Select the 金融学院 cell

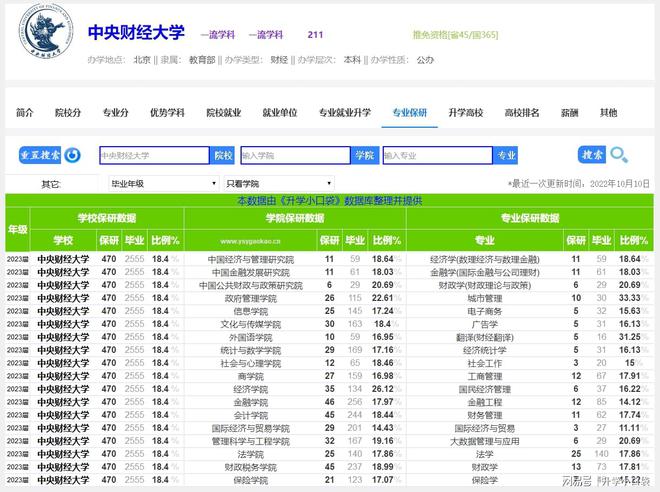click(251, 402)
